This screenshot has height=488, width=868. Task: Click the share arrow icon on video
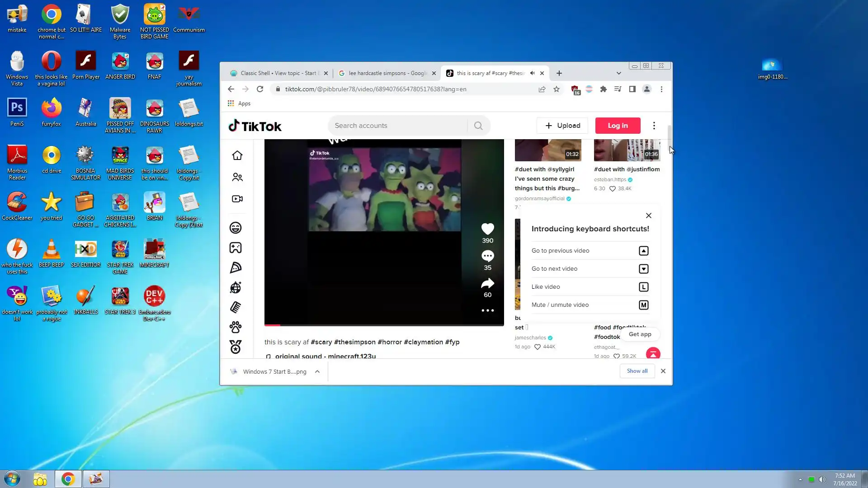pyautogui.click(x=487, y=283)
